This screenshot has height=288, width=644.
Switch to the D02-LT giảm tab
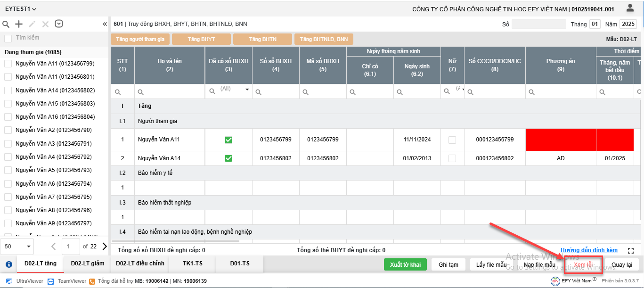(x=87, y=263)
